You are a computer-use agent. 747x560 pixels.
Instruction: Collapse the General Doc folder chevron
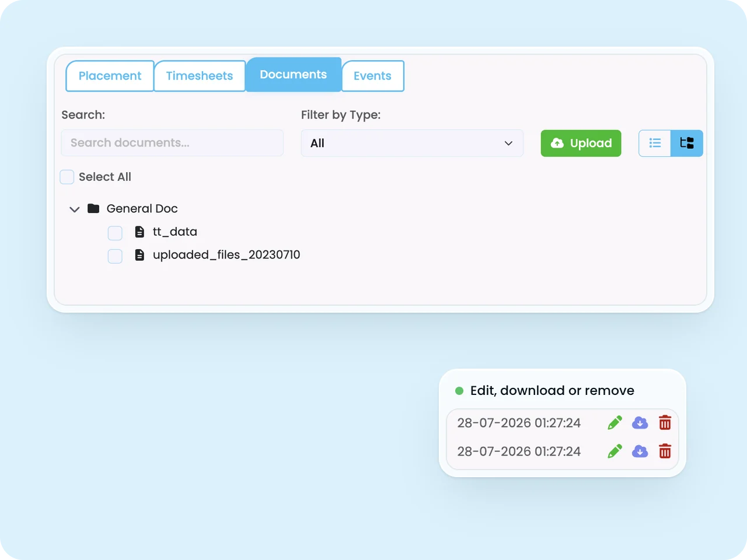(75, 209)
